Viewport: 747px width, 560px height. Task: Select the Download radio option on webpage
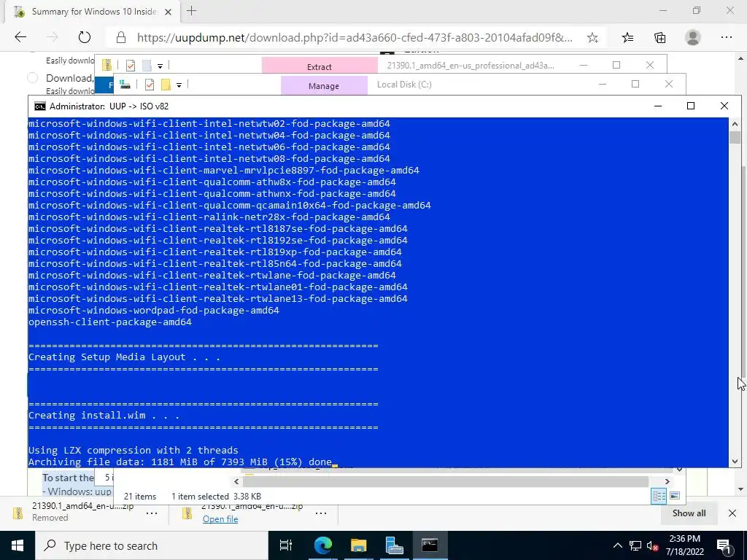32,77
